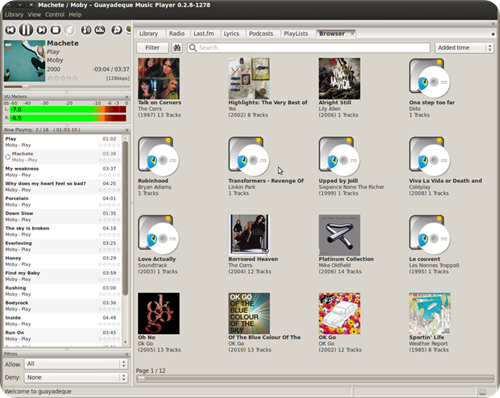This screenshot has height=398, width=500.
Task: Switch to the Podcasts tab
Action: point(261,34)
